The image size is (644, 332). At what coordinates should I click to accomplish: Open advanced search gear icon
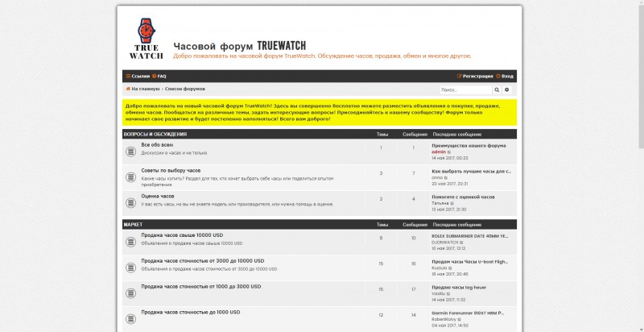(x=507, y=89)
